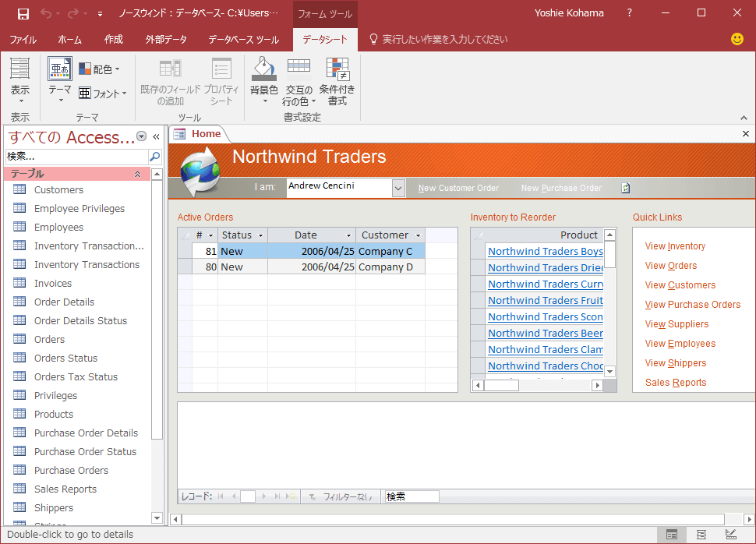The image size is (756, 544).
Task: Open the Customer column filter dropdown
Action: (418, 235)
